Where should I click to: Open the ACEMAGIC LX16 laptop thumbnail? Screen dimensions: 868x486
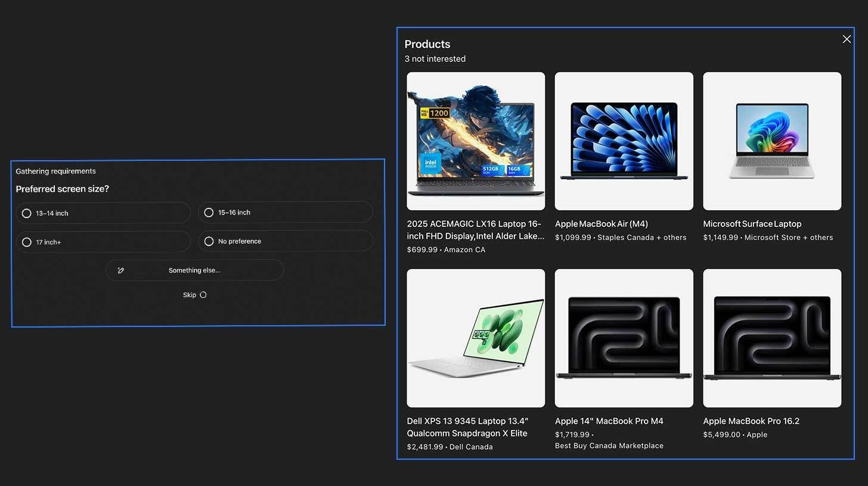click(x=476, y=141)
